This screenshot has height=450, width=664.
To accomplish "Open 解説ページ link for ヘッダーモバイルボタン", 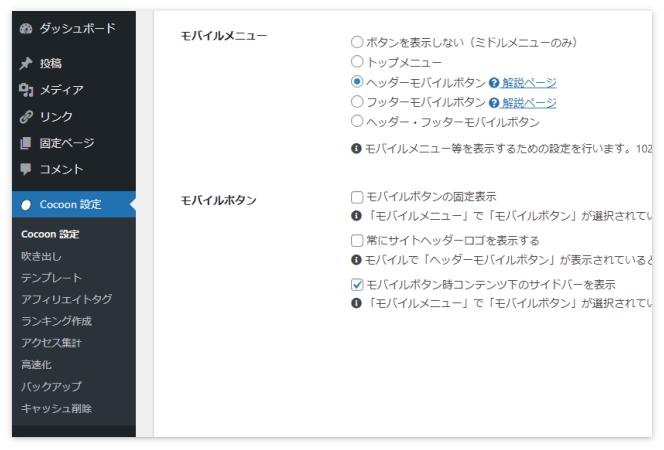I will click(x=529, y=83).
